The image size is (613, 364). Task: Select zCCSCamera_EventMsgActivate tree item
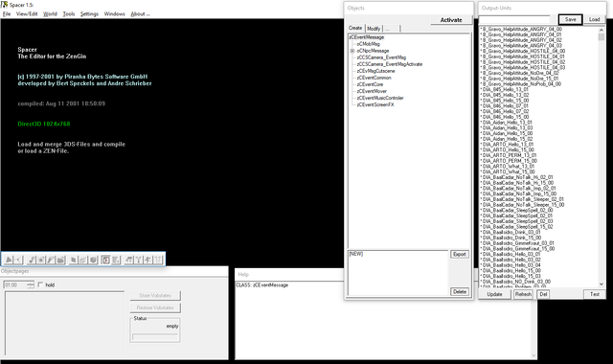tap(390, 64)
